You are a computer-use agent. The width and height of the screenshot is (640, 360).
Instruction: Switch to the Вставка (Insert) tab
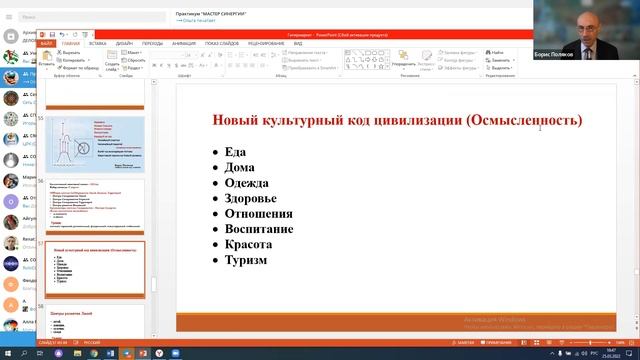(98, 43)
